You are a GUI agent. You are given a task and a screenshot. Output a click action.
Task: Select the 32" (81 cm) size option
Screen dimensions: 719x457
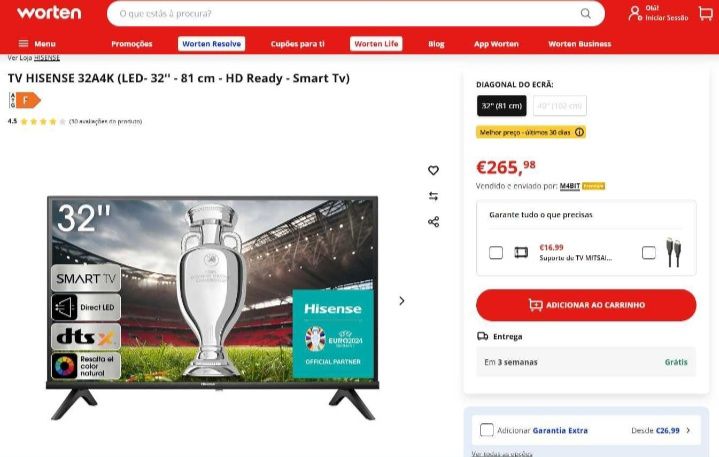point(502,106)
